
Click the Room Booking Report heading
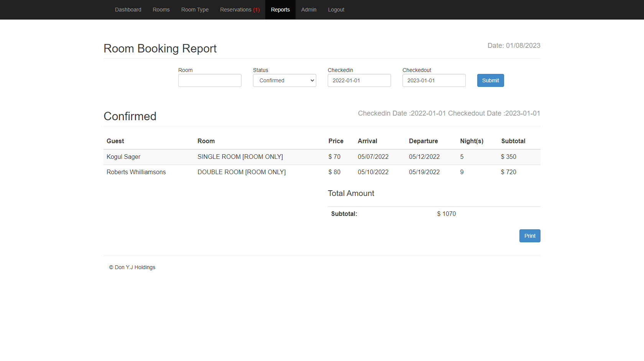click(x=160, y=49)
